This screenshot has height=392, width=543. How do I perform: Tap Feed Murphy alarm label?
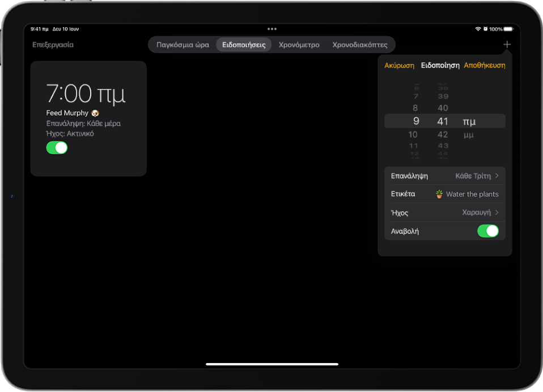[67, 113]
